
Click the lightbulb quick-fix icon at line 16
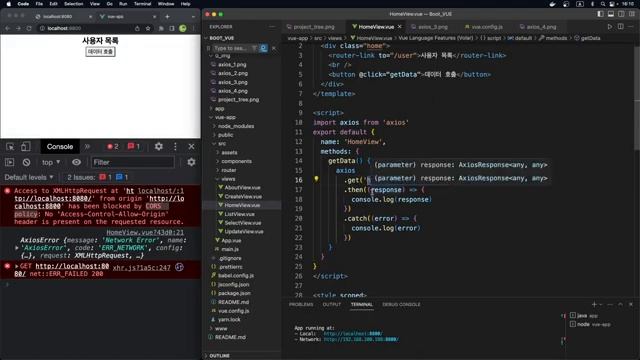point(316,179)
